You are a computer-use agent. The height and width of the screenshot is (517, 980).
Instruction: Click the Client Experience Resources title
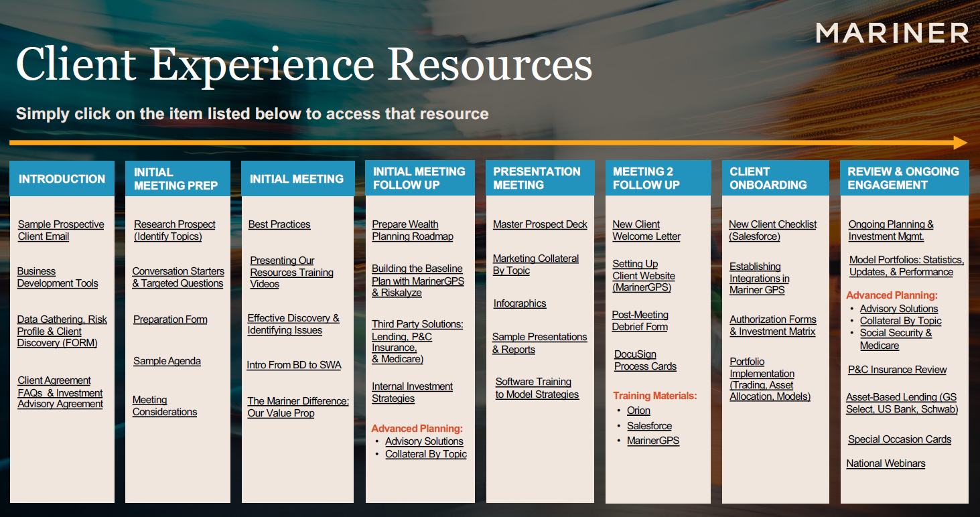(303, 65)
